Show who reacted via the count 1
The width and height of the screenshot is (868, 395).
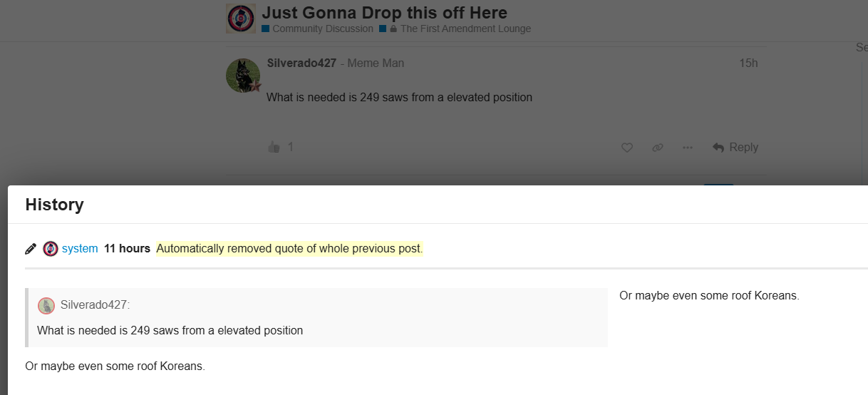coord(290,147)
